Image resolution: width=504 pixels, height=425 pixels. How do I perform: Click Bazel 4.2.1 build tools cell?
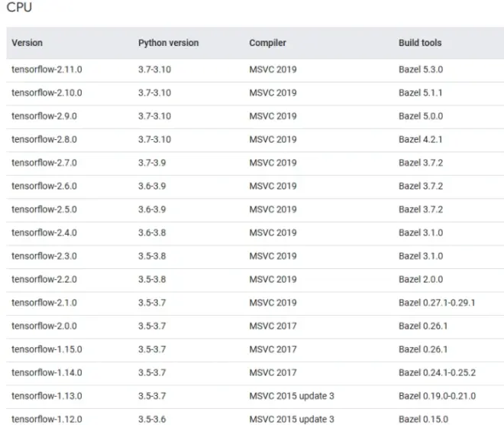click(421, 140)
